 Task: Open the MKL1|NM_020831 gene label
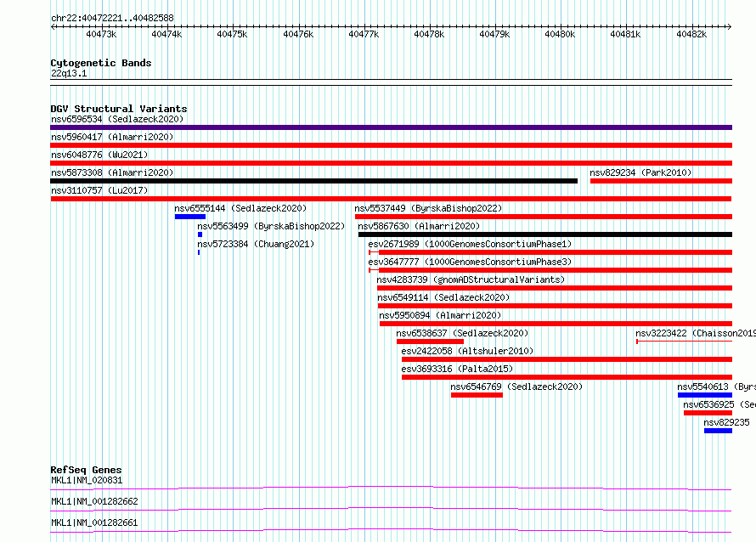coord(87,480)
